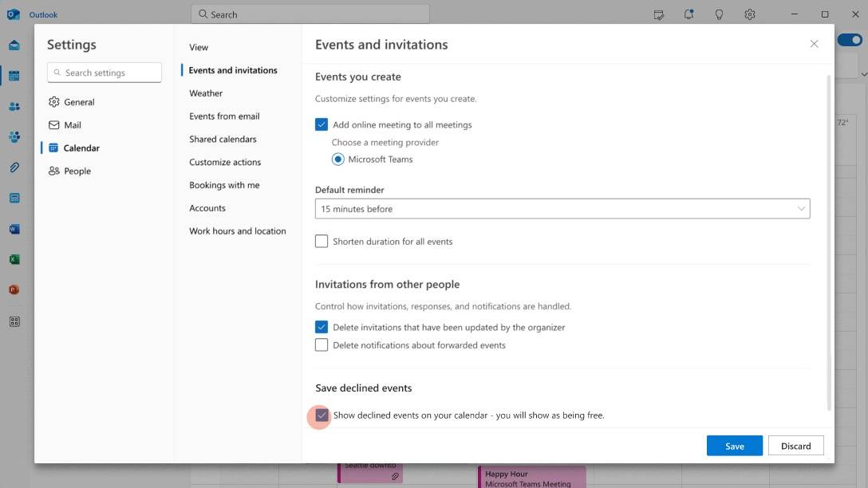Enable Delete notifications about forwarded events

322,344
